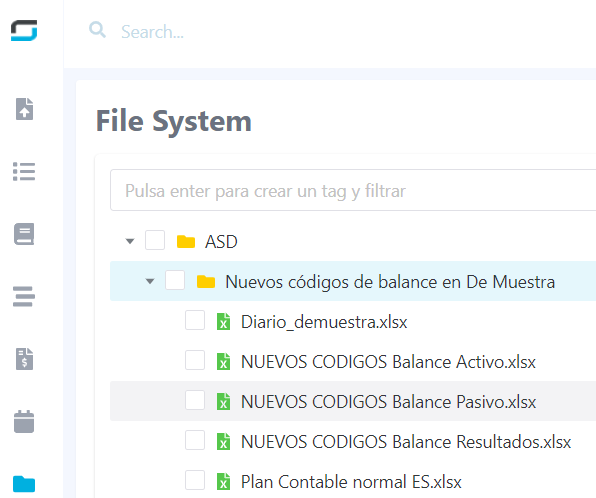Open the stacked bars sidebar icon
This screenshot has height=498, width=596.
tap(24, 297)
